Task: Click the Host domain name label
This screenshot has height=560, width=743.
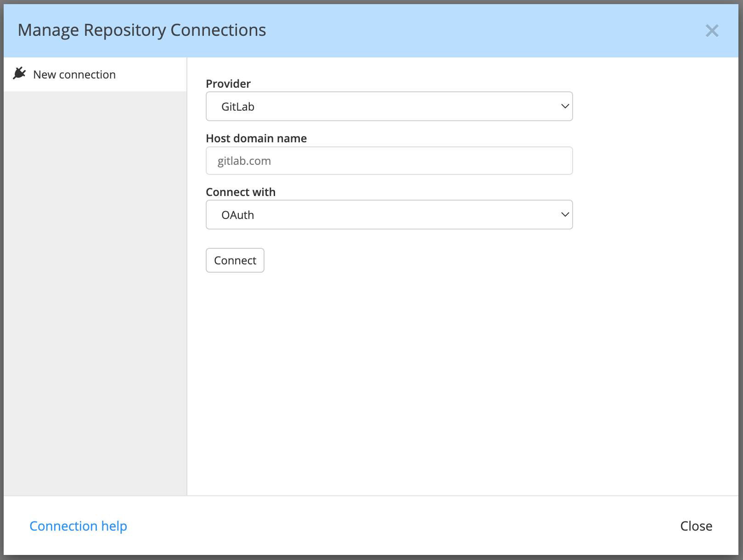Action: point(256,138)
